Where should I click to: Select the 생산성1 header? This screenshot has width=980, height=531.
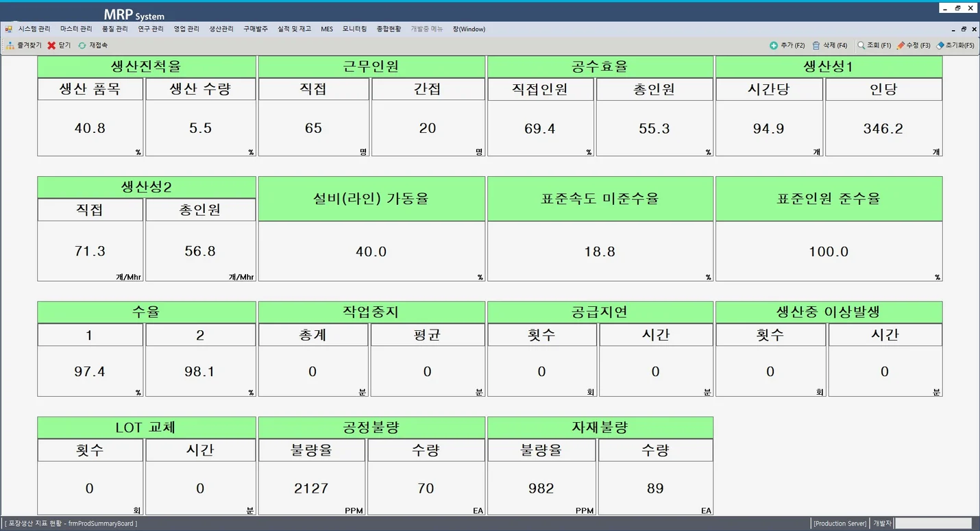click(829, 66)
